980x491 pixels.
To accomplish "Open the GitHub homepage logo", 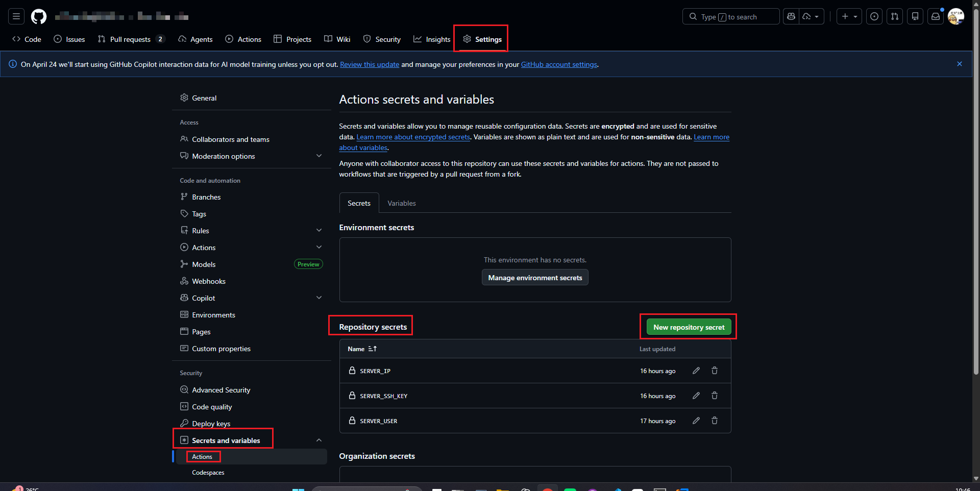I will 39,17.
